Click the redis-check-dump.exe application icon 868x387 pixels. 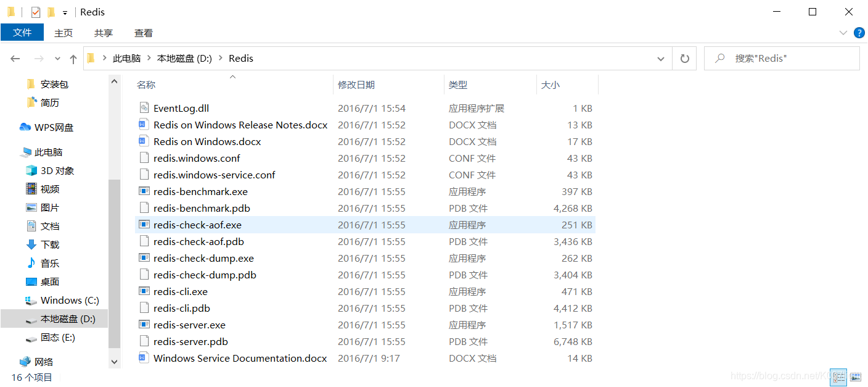tap(144, 258)
